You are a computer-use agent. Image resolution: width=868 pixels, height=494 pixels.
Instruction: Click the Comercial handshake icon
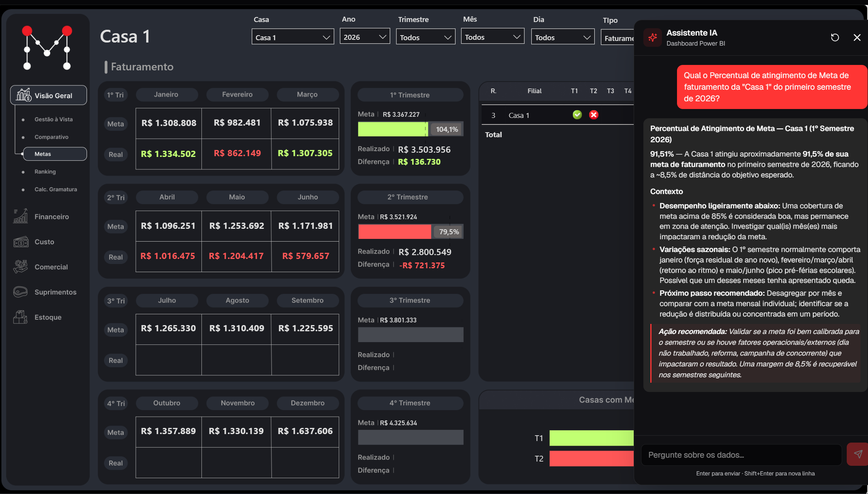[x=20, y=267]
